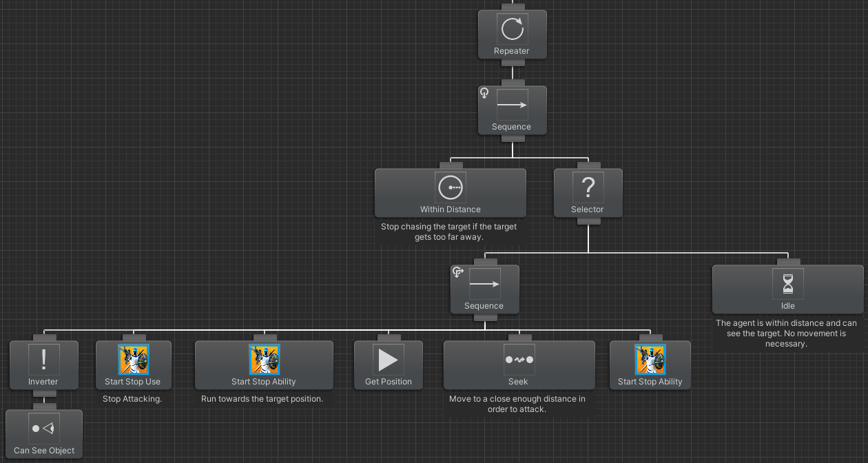Screen dimensions: 868x463
Task: Select the Selector node
Action: (588, 193)
